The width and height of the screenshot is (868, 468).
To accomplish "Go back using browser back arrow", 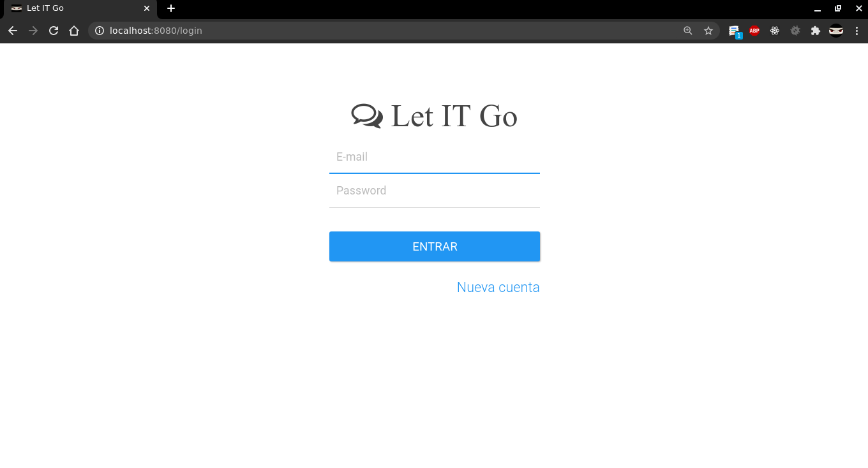I will pyautogui.click(x=13, y=31).
